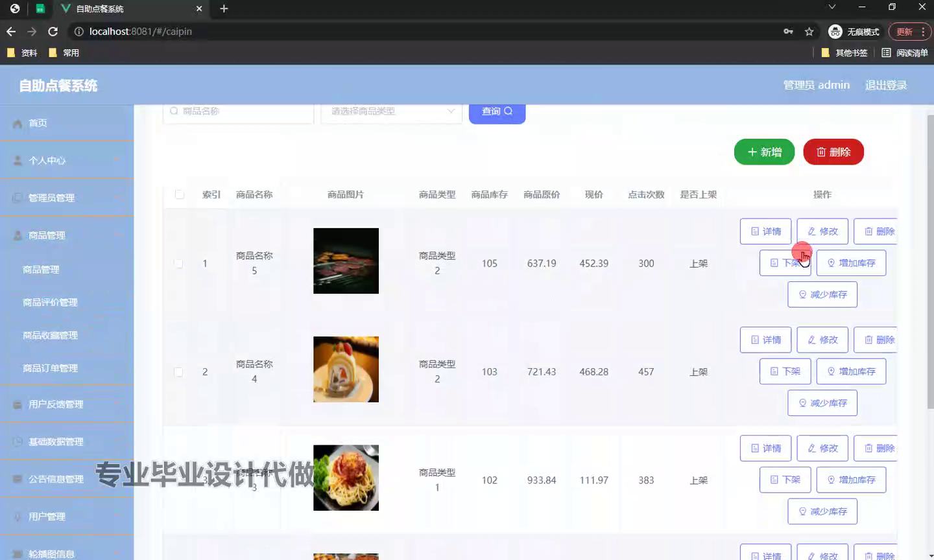934x560 pixels.
Task: Click 修改 for 商品名称5 row
Action: tap(822, 231)
